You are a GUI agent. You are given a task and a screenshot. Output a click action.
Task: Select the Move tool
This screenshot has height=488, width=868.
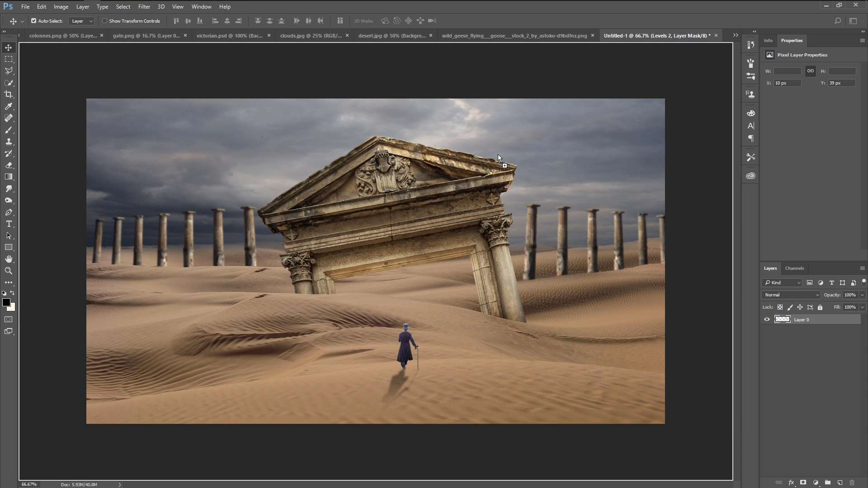pyautogui.click(x=9, y=47)
